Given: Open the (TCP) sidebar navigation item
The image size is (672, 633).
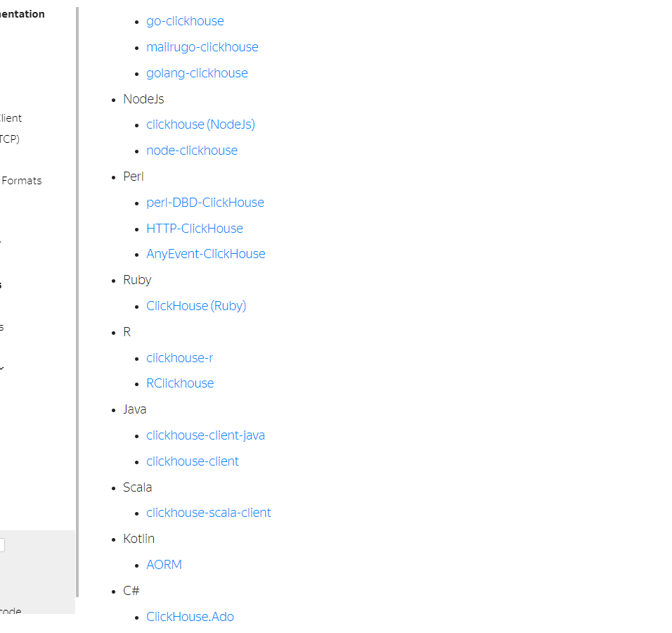Looking at the screenshot, I should coord(10,139).
